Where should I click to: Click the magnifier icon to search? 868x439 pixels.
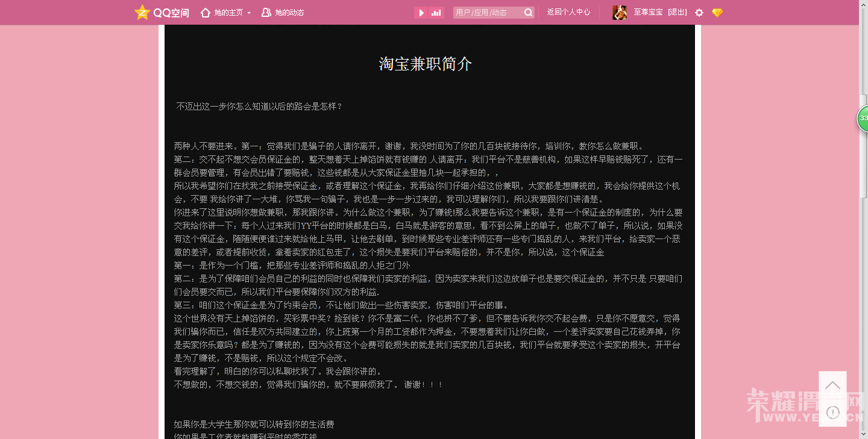click(528, 12)
